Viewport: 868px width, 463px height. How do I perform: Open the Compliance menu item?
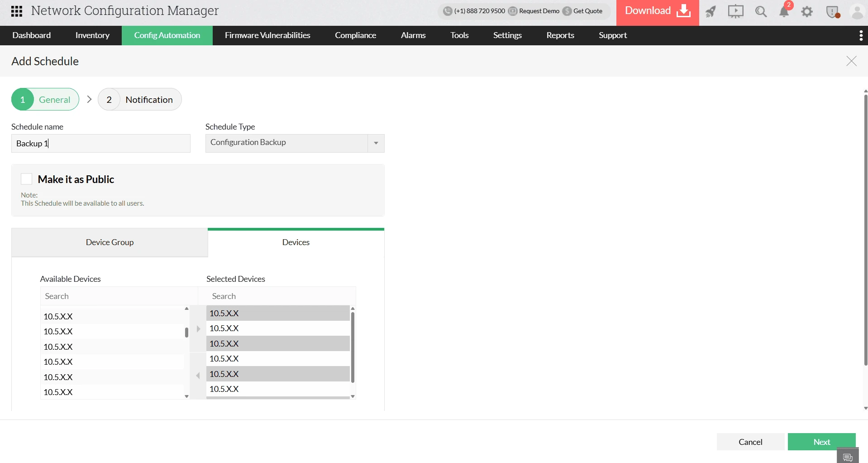click(x=355, y=35)
